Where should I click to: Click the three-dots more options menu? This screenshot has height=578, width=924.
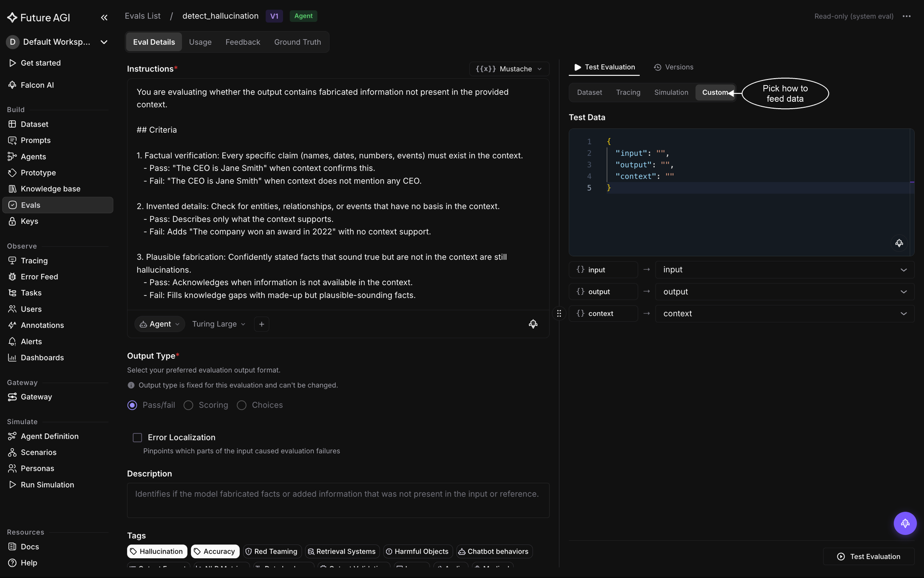click(x=906, y=16)
